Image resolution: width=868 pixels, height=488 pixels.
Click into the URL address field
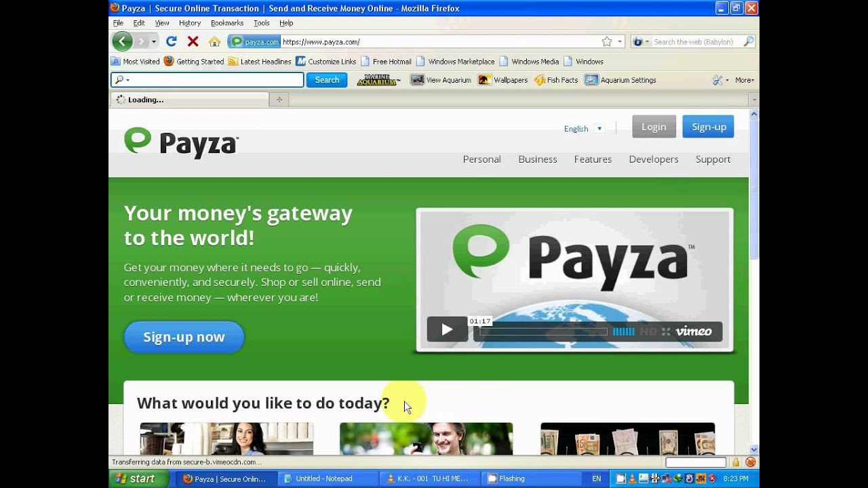tap(441, 41)
